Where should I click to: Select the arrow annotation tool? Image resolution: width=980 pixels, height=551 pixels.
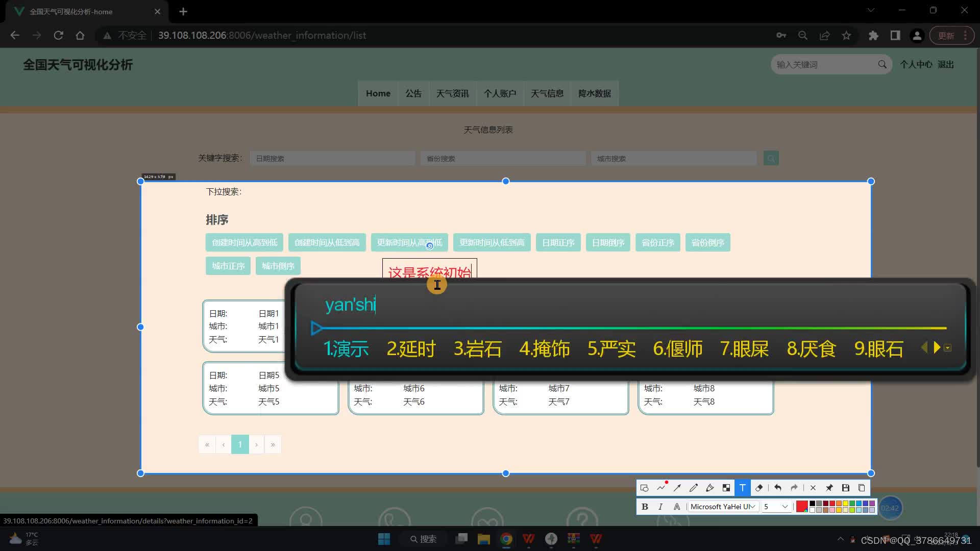[x=677, y=488]
